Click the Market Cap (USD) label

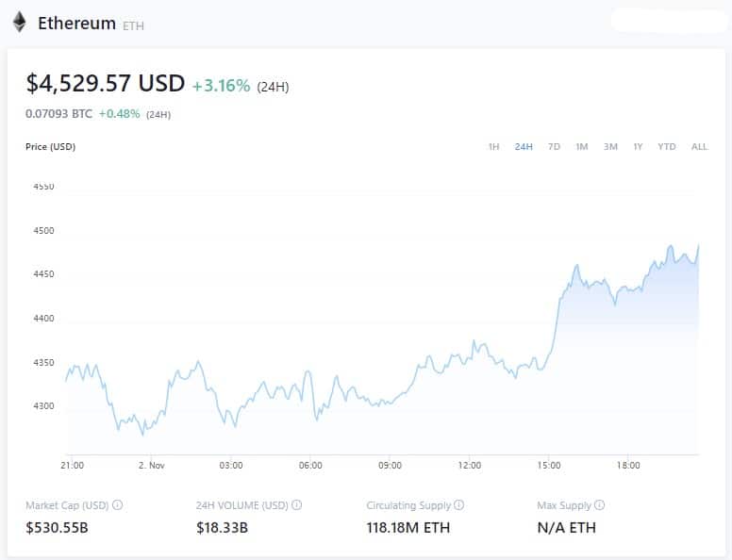67,505
